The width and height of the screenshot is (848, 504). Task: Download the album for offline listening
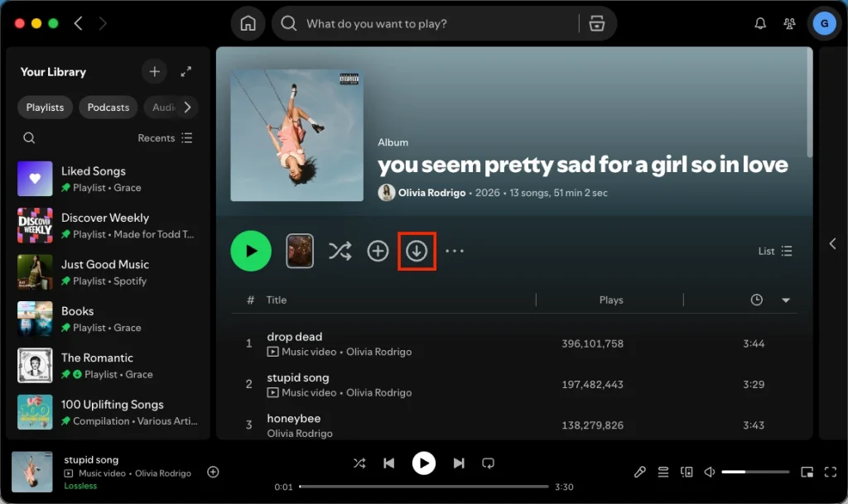[x=417, y=251]
